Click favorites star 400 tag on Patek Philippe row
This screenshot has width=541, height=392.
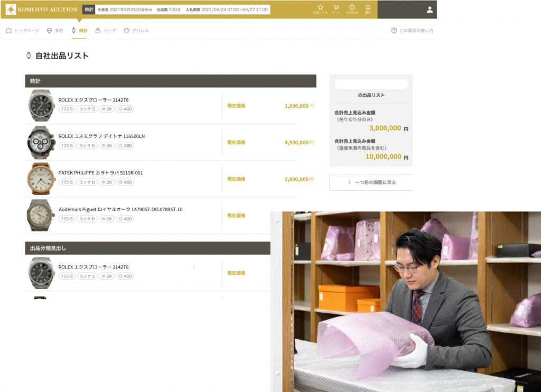click(x=125, y=182)
